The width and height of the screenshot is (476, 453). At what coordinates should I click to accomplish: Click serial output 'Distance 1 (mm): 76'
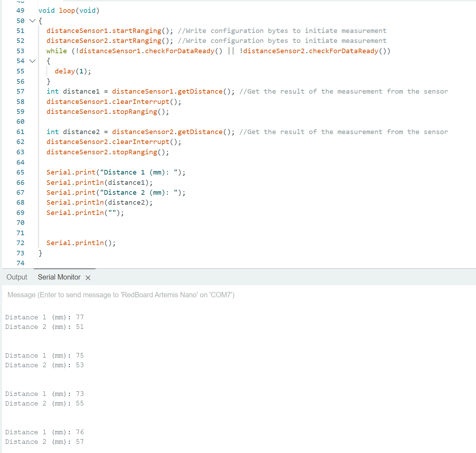pyautogui.click(x=44, y=432)
